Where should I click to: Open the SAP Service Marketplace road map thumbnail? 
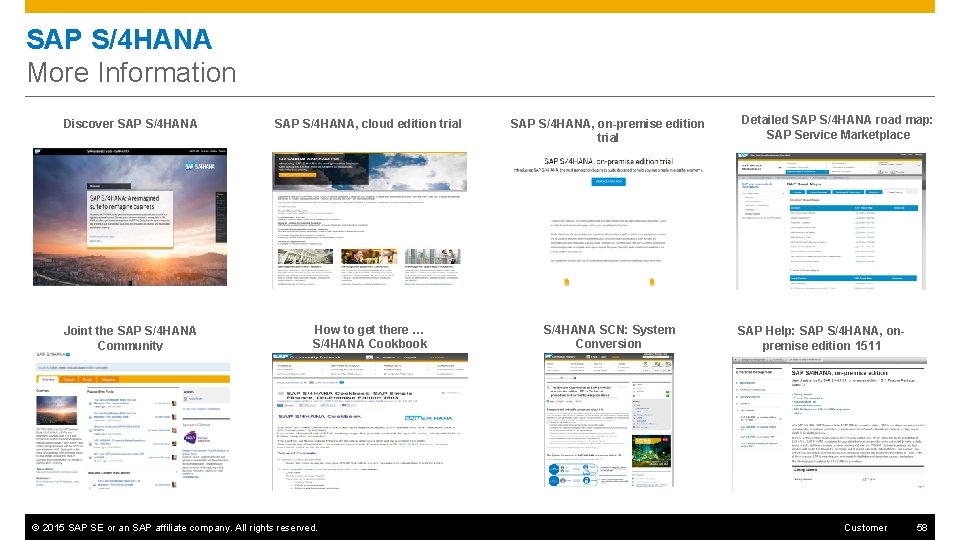831,221
